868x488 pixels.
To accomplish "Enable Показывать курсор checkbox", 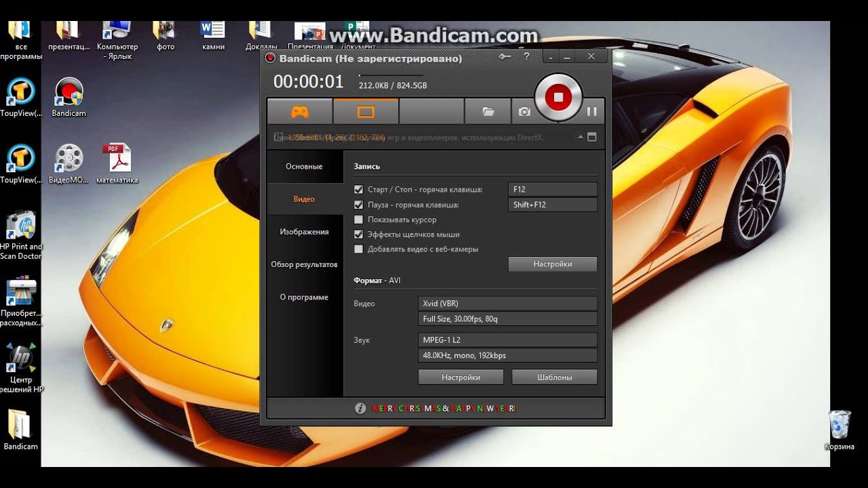I will (359, 220).
